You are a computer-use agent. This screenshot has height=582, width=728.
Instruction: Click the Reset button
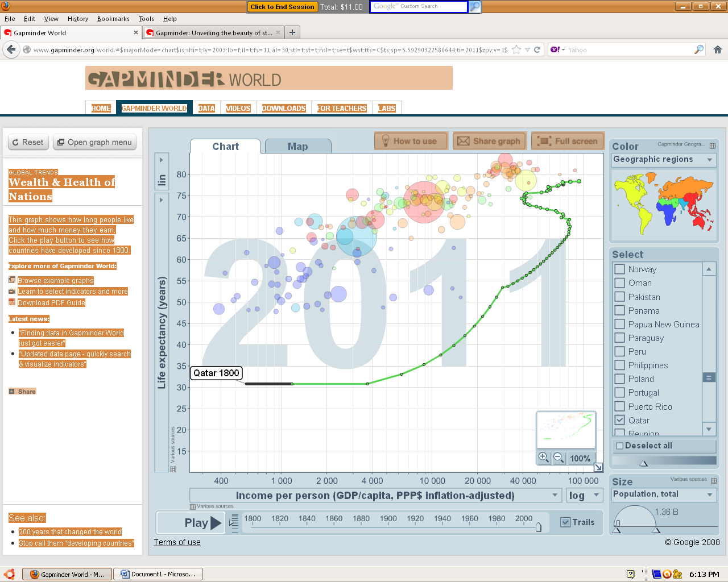click(28, 142)
